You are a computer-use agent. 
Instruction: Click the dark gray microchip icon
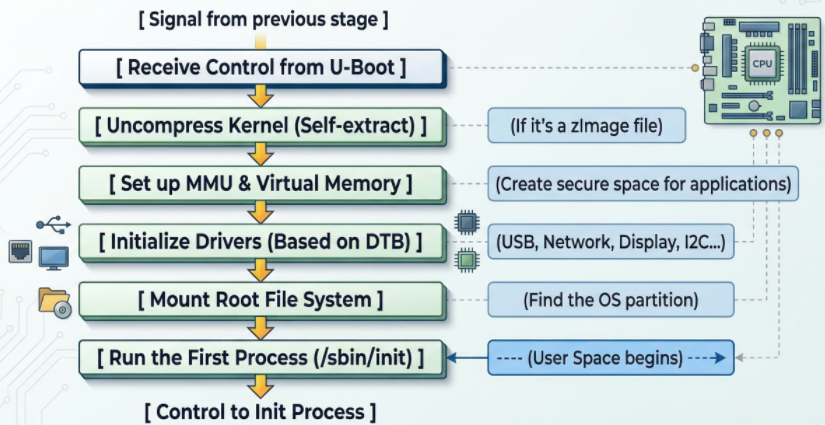(x=465, y=222)
